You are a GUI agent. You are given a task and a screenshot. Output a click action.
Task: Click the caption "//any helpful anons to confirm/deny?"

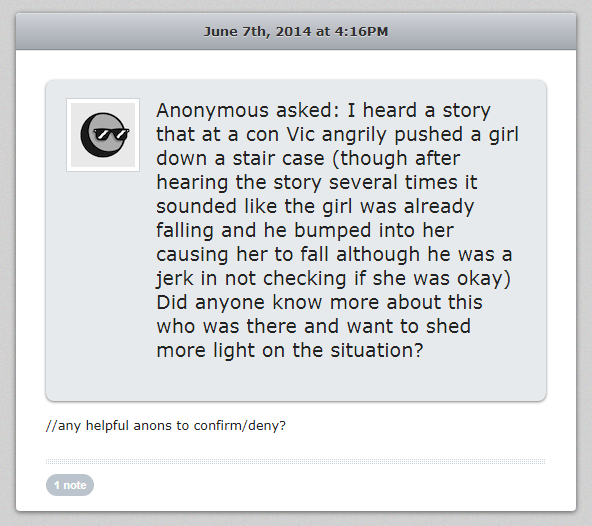166,426
